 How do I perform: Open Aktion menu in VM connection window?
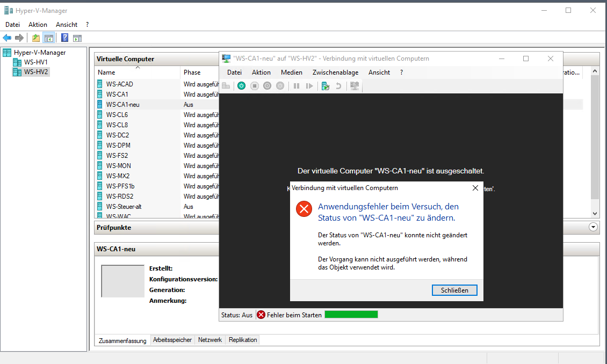tap(261, 72)
